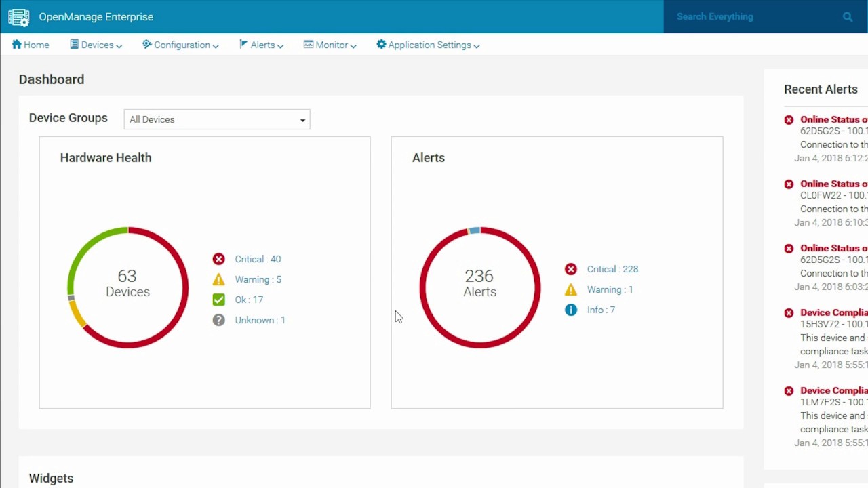The image size is (868, 488).
Task: Click the OpenManage Enterprise logo icon
Action: coord(18,17)
